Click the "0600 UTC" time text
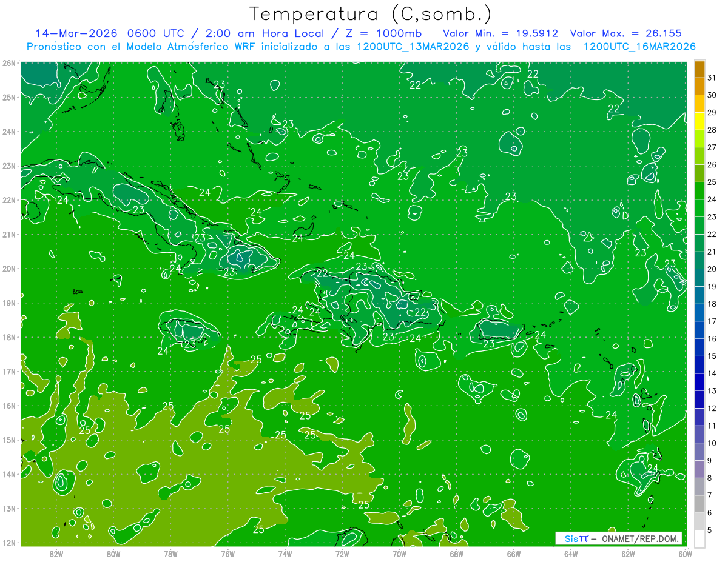The width and height of the screenshot is (728, 562). [x=157, y=33]
